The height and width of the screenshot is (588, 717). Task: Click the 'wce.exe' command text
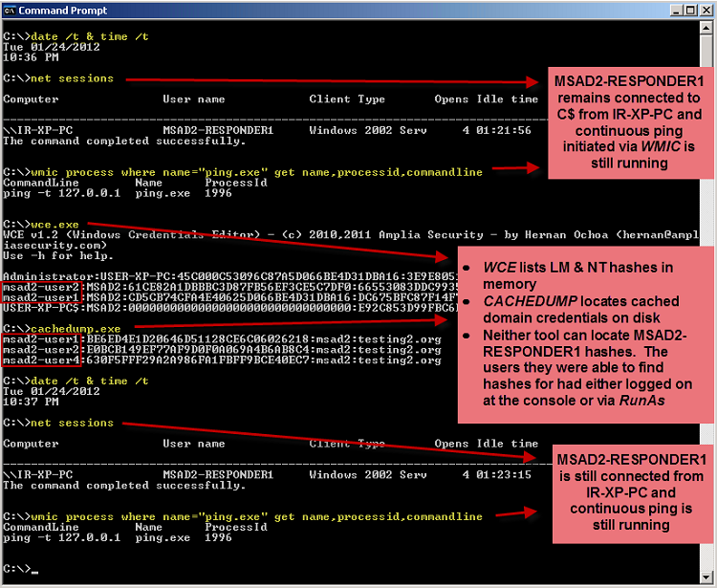(54, 224)
